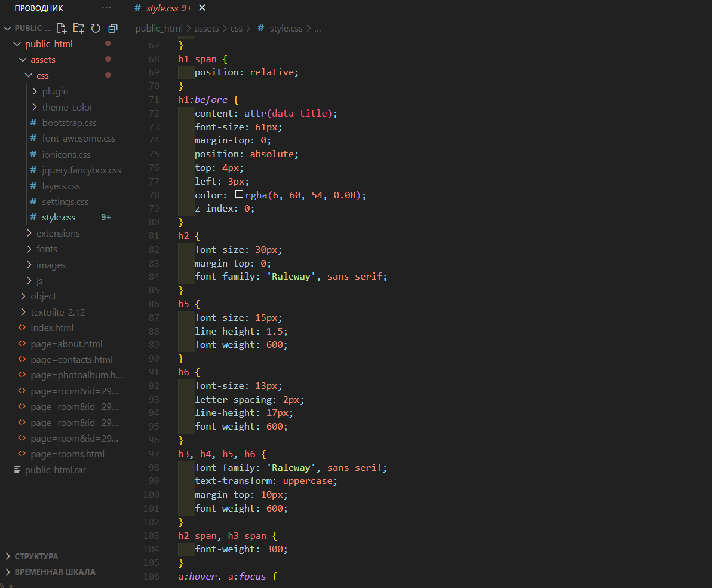Viewport: 712px width, 588px height.
Task: Expand the fonts folder
Action: (x=29, y=249)
